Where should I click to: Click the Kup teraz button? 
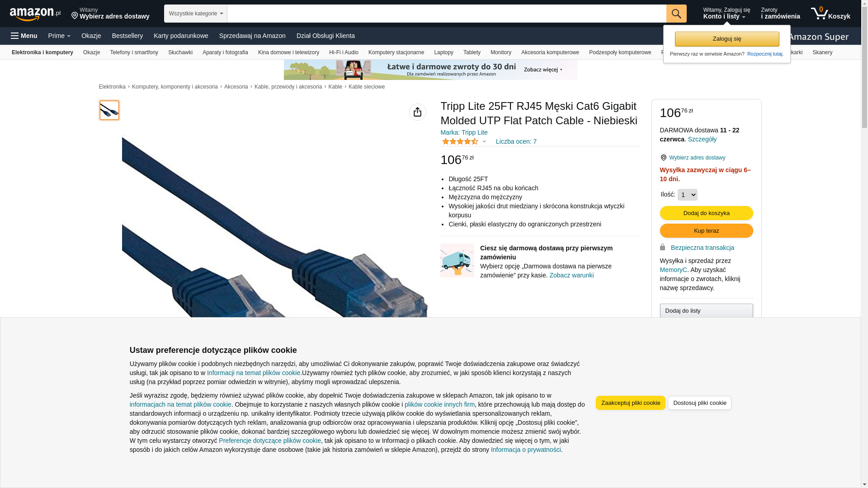[x=706, y=231]
